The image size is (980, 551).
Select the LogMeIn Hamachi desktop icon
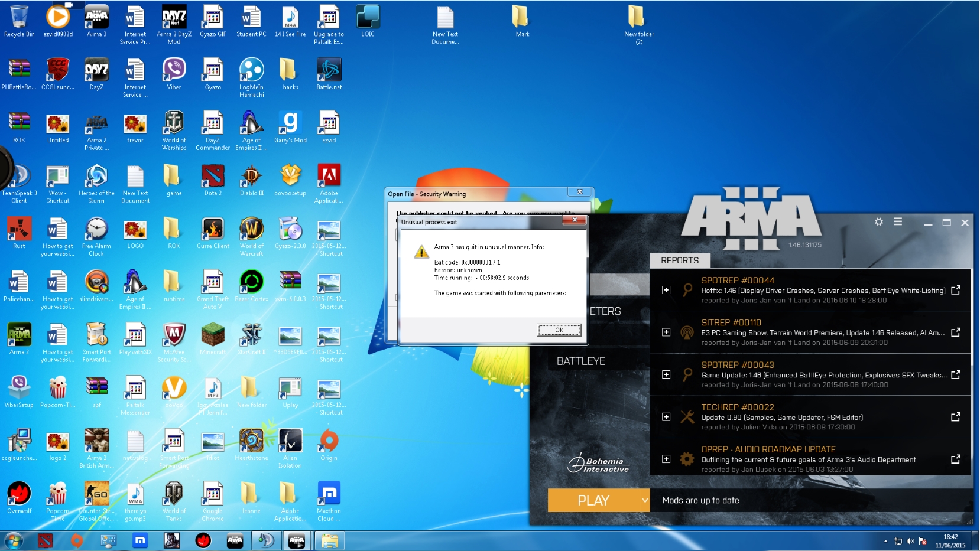252,77
